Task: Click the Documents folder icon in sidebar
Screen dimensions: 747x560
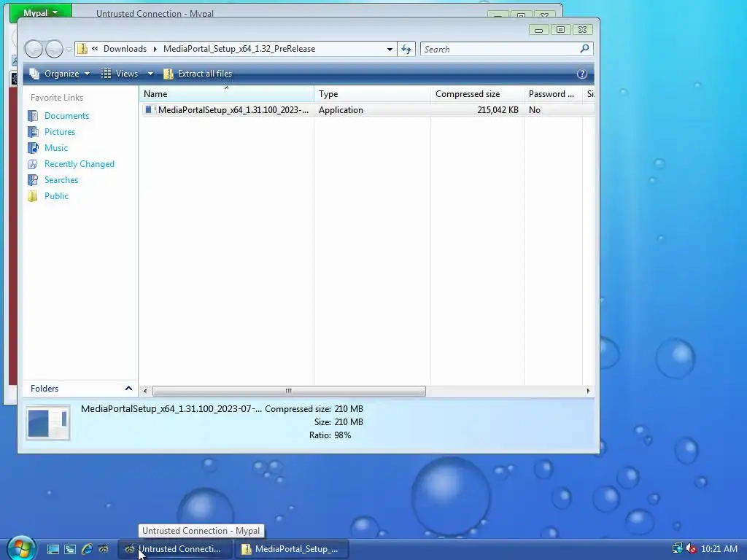Action: [x=33, y=116]
